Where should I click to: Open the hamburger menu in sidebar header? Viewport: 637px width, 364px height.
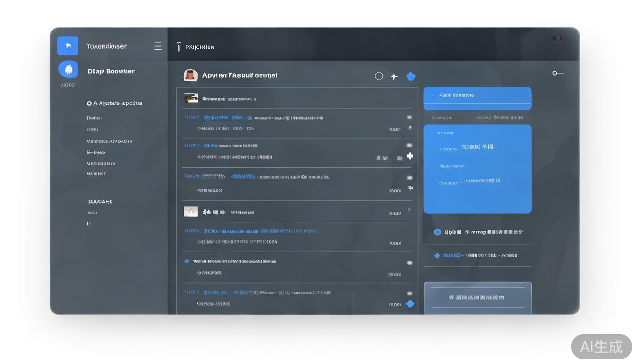[158, 46]
